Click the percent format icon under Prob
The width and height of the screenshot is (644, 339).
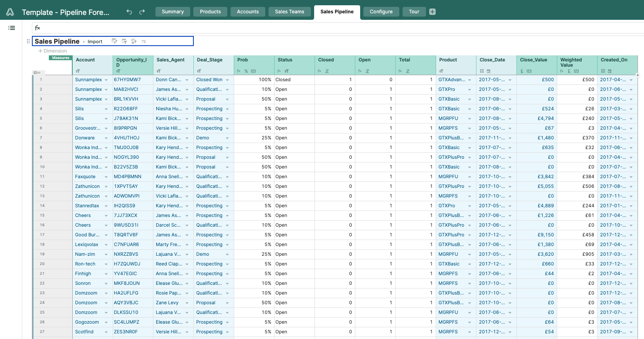[246, 71]
